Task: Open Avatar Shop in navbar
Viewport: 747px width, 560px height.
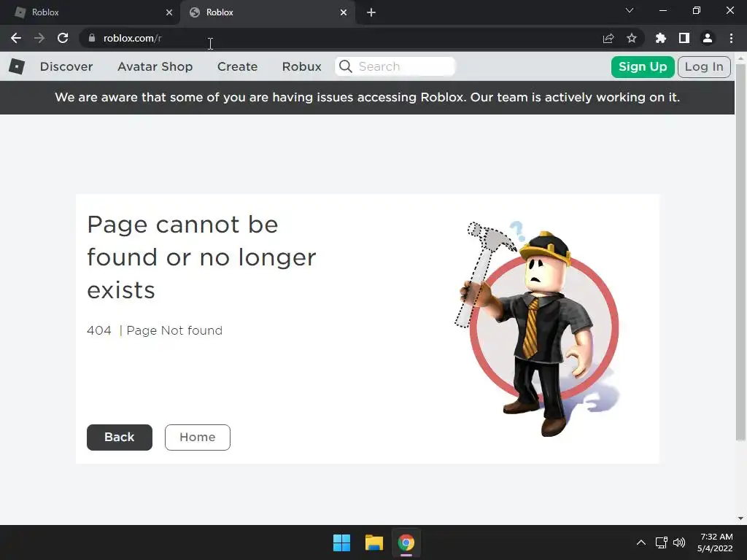Action: pos(155,66)
